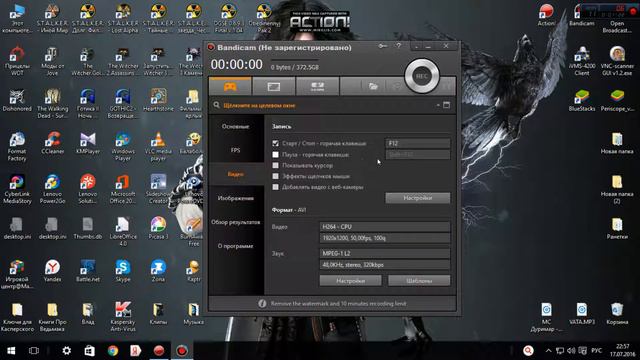Open О программе section in sidebar
Viewport: 640px width, 360px height.
(x=236, y=246)
